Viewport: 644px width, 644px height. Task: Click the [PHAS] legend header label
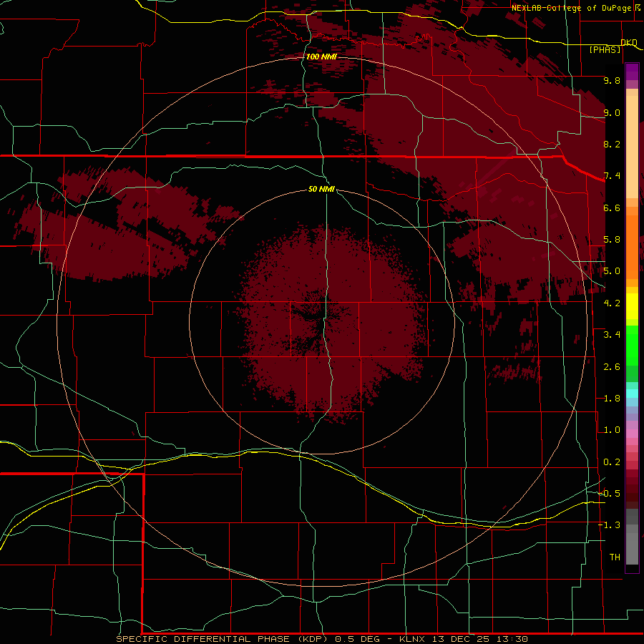(605, 49)
